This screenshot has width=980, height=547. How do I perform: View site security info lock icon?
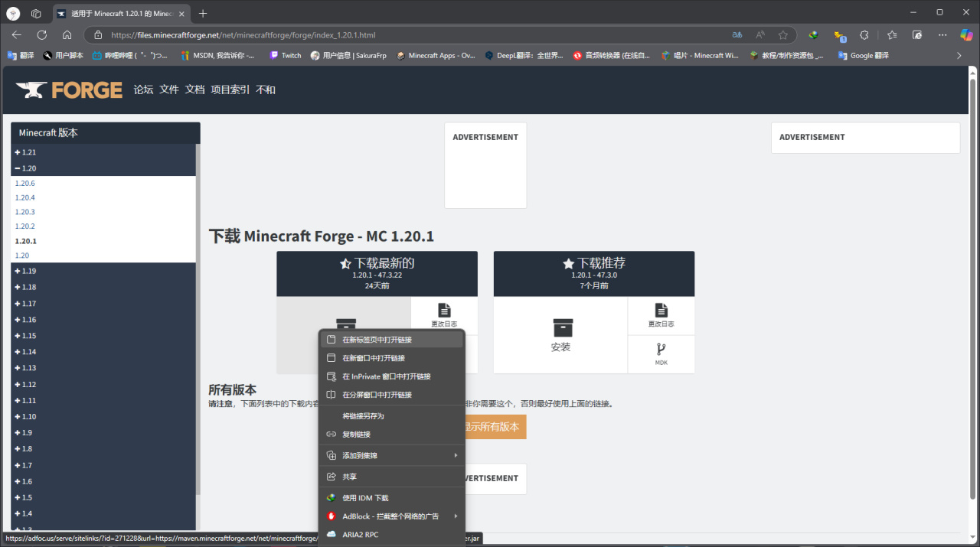coord(97,35)
